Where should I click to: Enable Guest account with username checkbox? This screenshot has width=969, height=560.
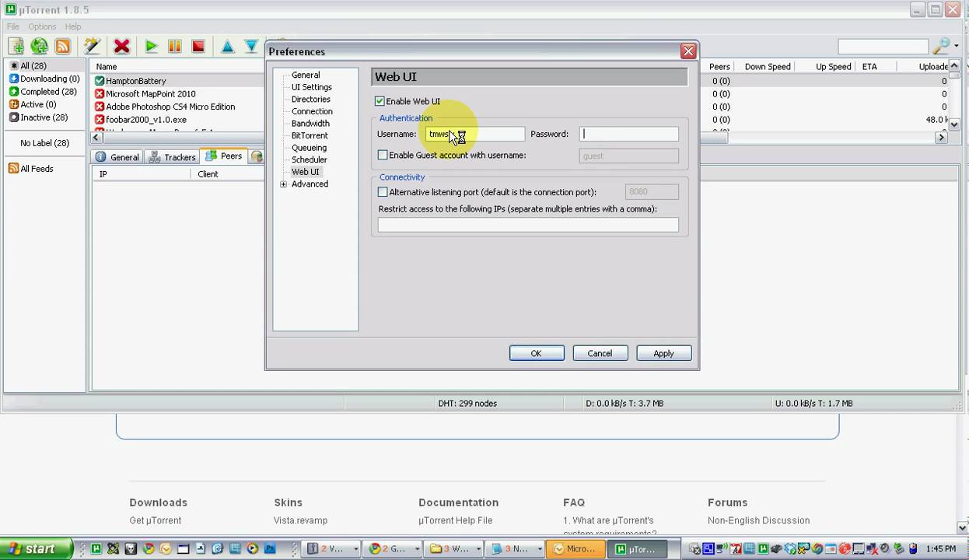pos(383,156)
